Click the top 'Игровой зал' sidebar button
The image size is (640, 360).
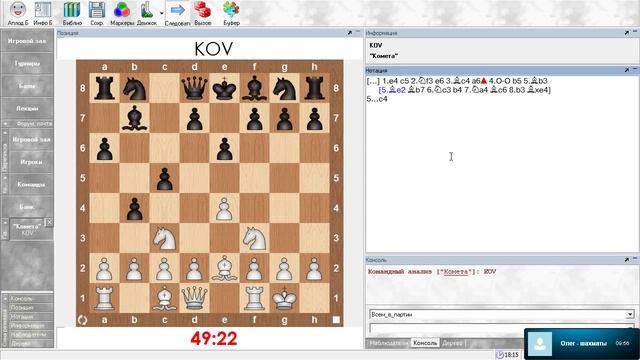click(27, 41)
